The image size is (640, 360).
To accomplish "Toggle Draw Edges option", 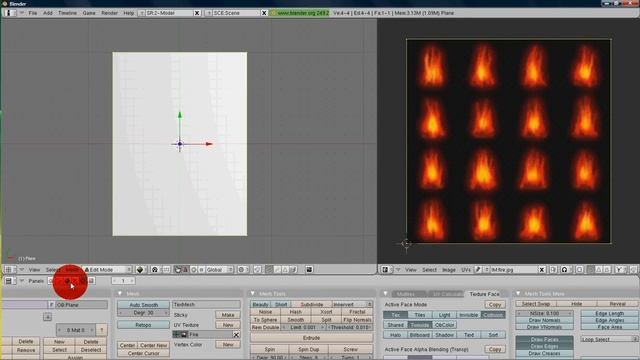I will pyautogui.click(x=544, y=347).
